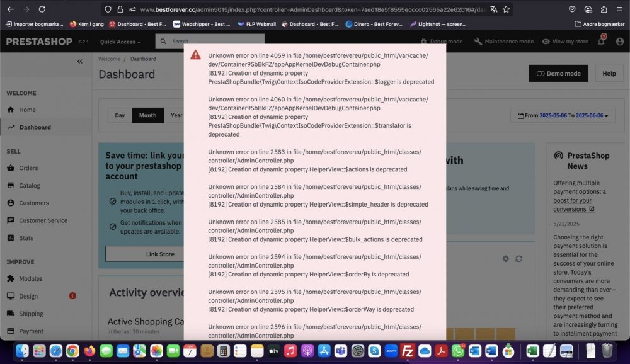Refresh the dashboard panel data

click(518, 259)
